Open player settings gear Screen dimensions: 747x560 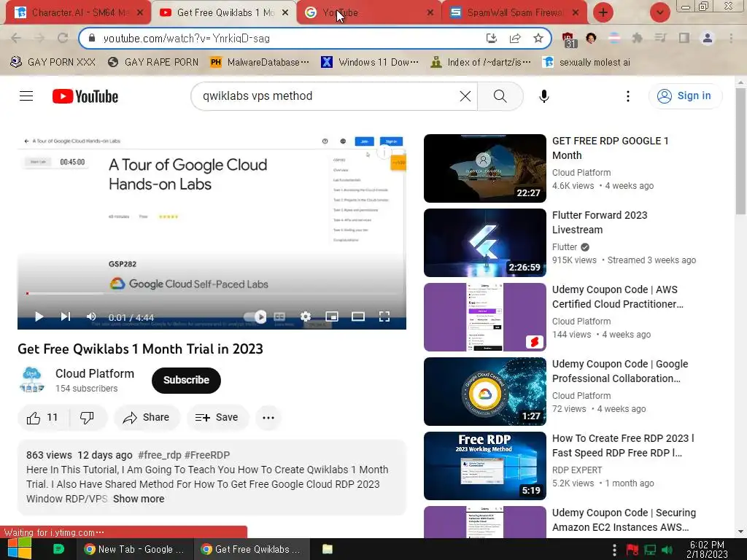306,316
